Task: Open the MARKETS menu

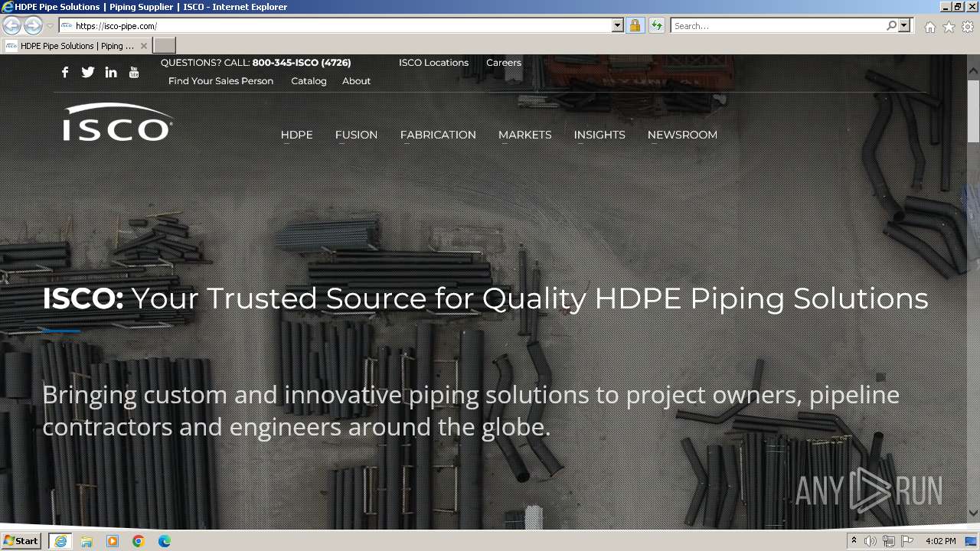Action: (x=525, y=135)
